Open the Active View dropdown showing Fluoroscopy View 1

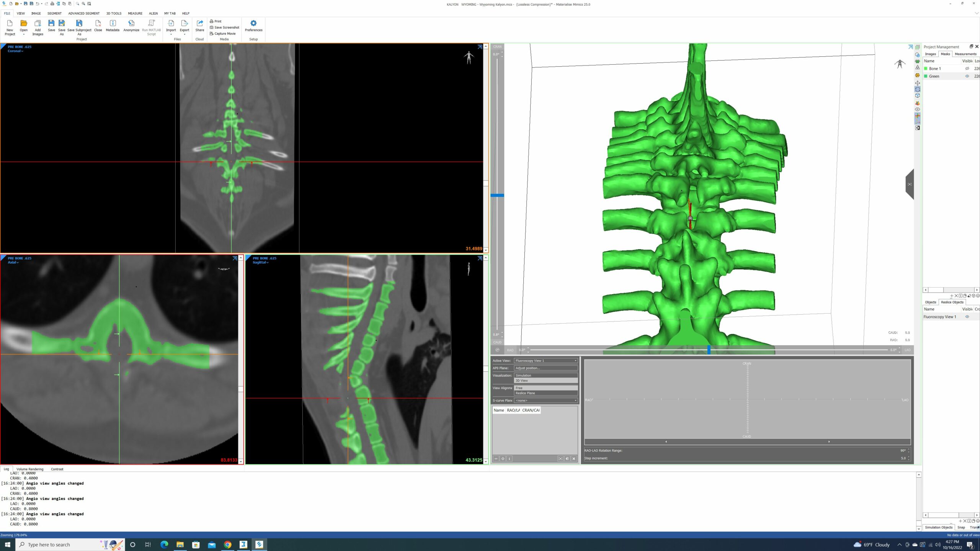[x=546, y=360]
